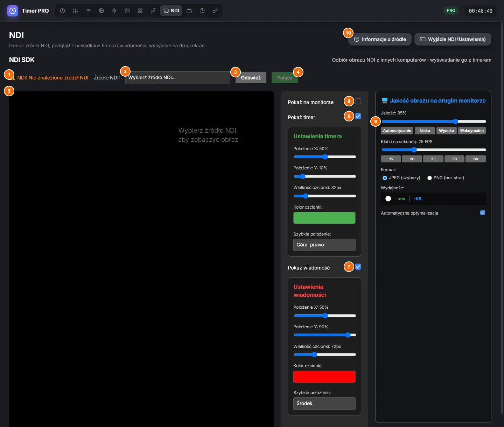Click the lightning bolt toolbar icon

coord(114,11)
